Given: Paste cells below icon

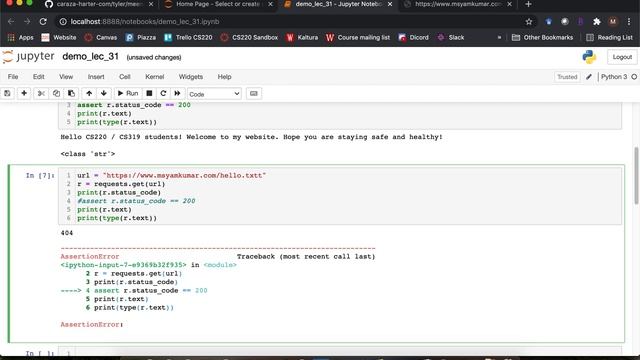Looking at the screenshot, I should point(71,93).
